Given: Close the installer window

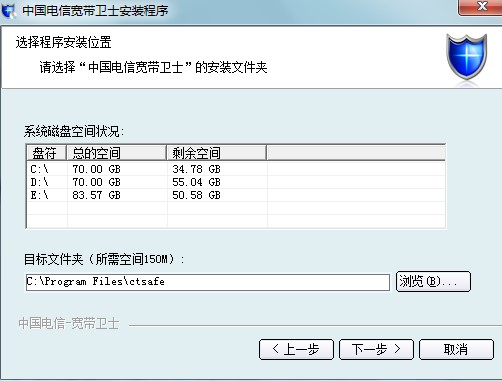Looking at the screenshot, I should click(481, 7).
